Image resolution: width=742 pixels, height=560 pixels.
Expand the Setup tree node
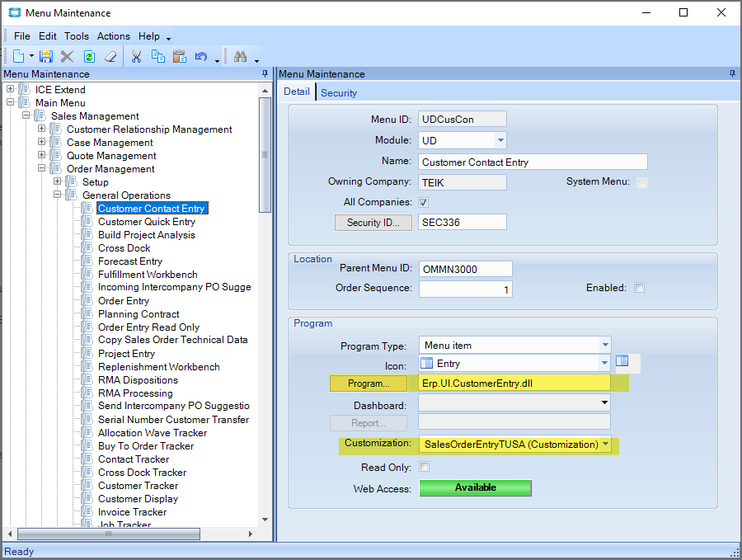57,181
